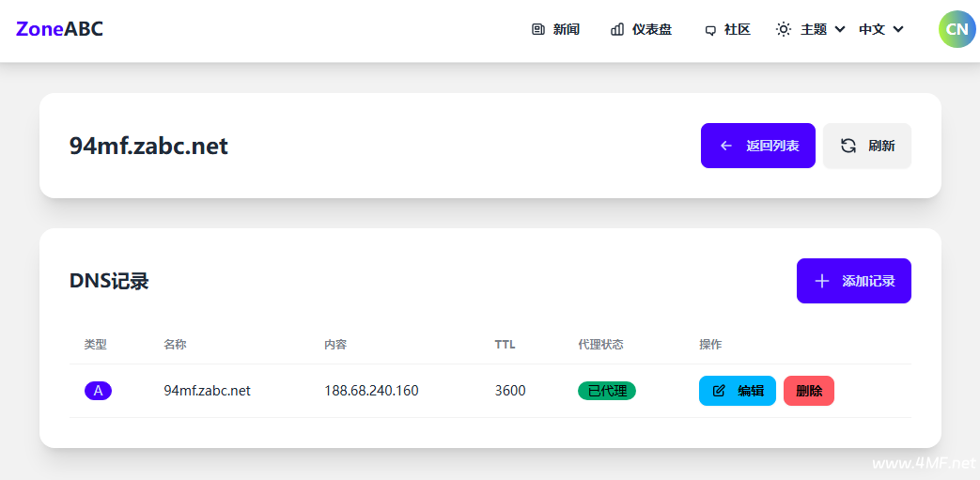This screenshot has height=480, width=980.
Task: Click the purple A record type badge
Action: click(x=98, y=391)
